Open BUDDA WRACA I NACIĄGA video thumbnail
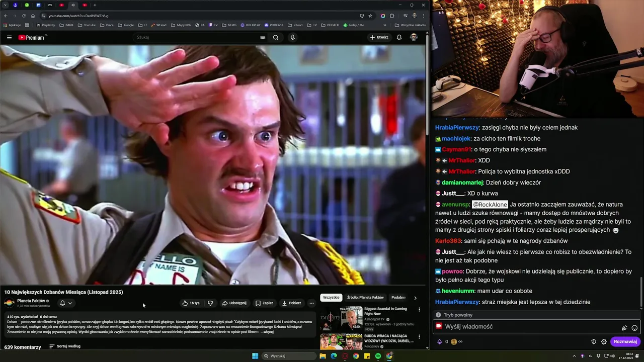 pyautogui.click(x=341, y=341)
